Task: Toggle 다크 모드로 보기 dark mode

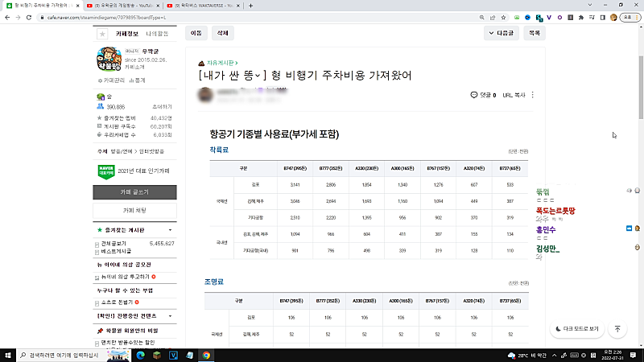Action: 577,329
